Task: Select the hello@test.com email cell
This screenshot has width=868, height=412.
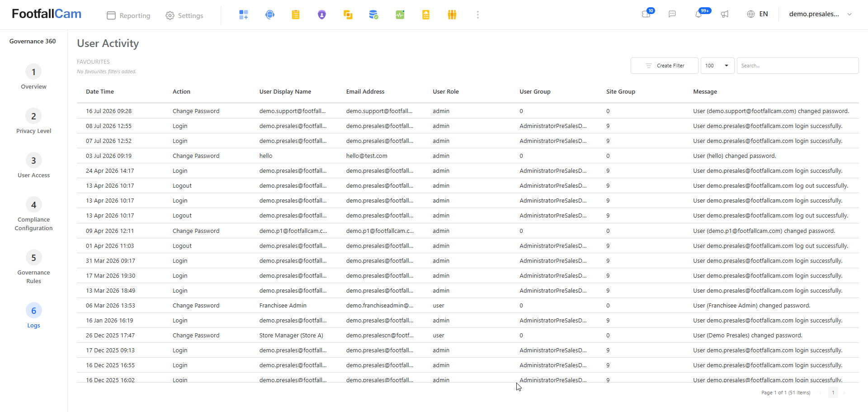Action: [367, 156]
